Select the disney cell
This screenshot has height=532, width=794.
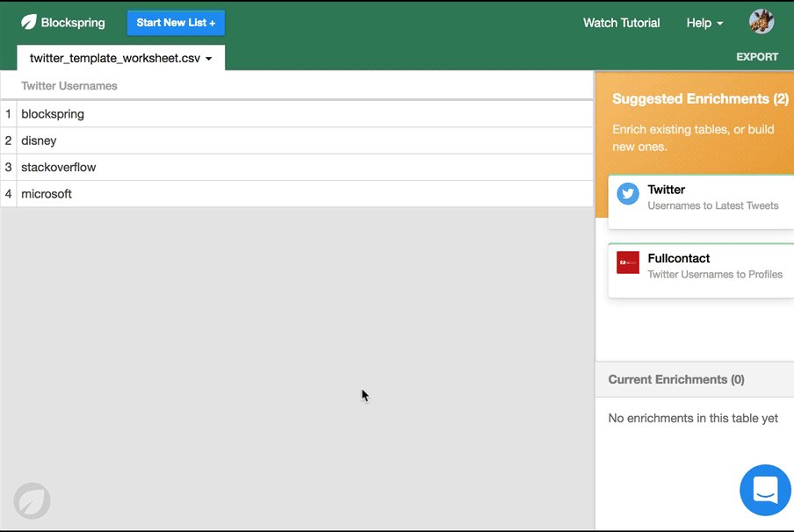point(305,140)
